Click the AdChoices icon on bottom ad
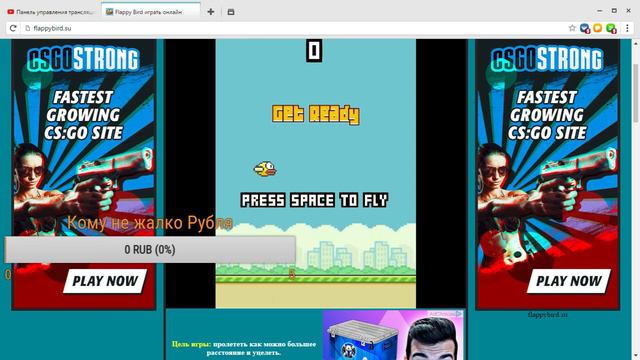Viewport: 640px width, 360px height. [x=459, y=314]
